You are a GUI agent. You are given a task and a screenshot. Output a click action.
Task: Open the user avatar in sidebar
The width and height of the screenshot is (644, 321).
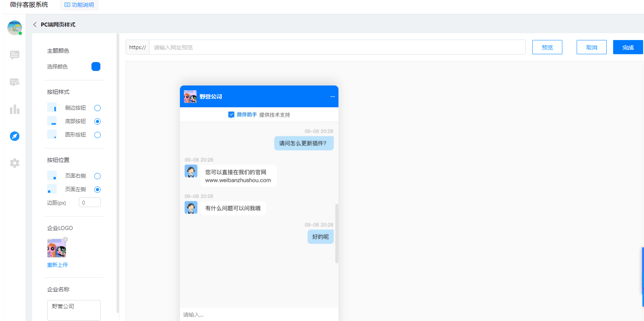pos(15,28)
